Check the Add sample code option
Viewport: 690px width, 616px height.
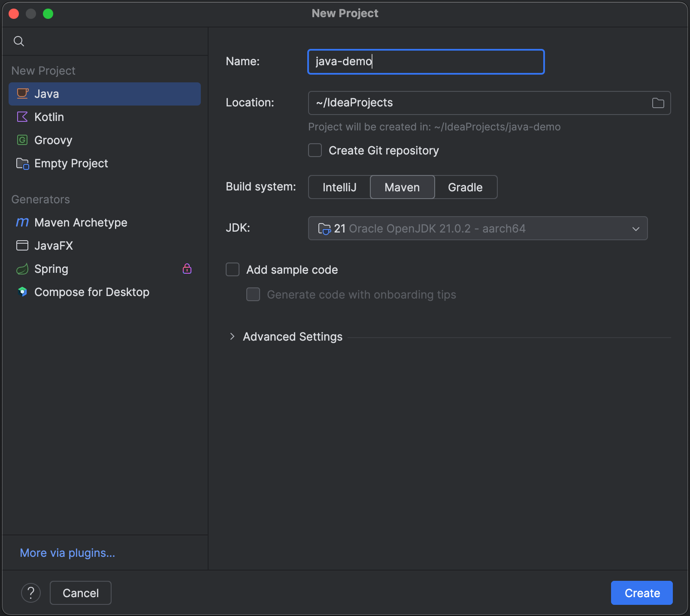coord(233,269)
